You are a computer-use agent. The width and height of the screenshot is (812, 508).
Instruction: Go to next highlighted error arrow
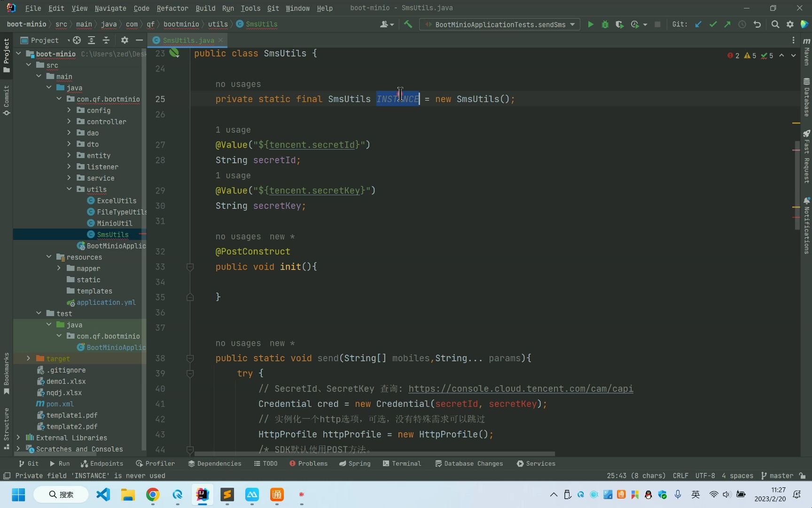coord(793,56)
